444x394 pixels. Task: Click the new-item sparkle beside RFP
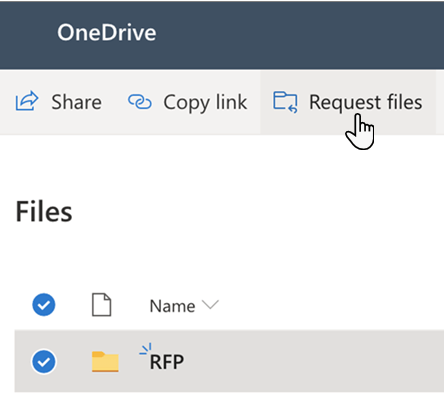[146, 349]
